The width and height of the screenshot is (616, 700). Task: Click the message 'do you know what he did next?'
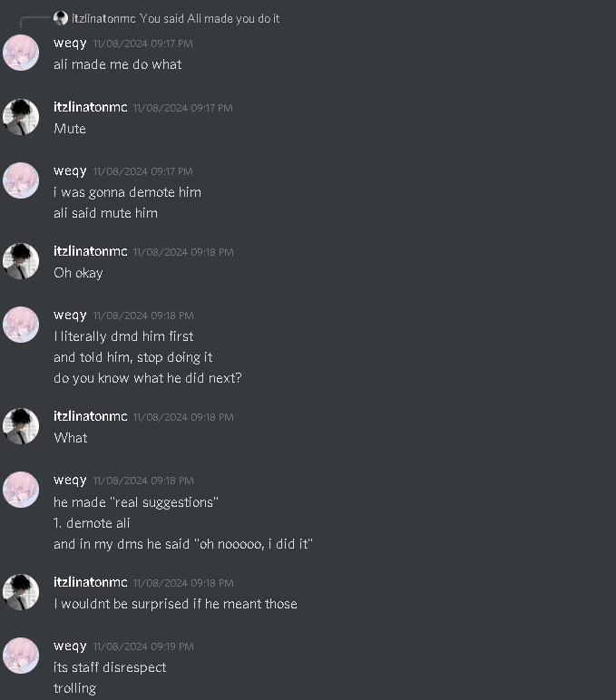click(x=147, y=378)
